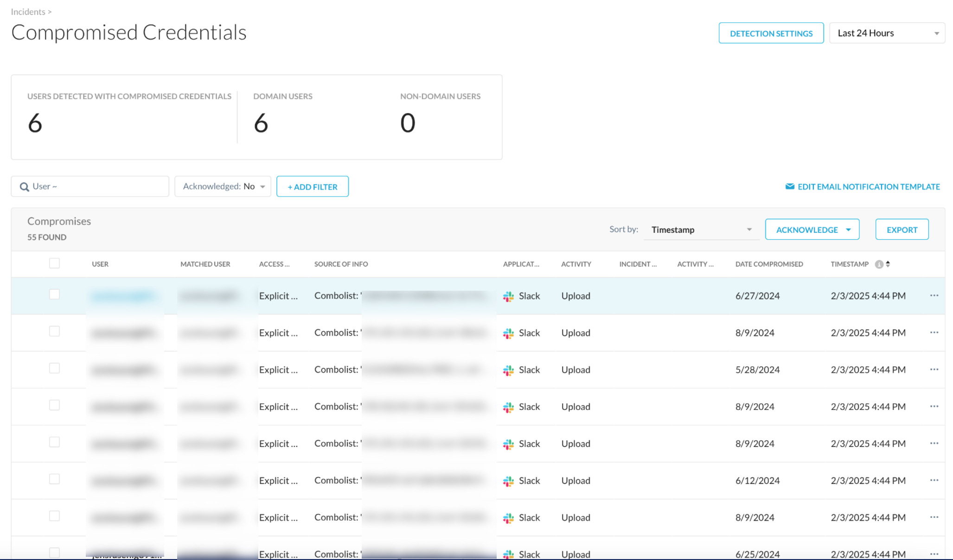This screenshot has width=953, height=560.
Task: Click the sort arrows beside the Timestamp header
Action: click(x=888, y=264)
